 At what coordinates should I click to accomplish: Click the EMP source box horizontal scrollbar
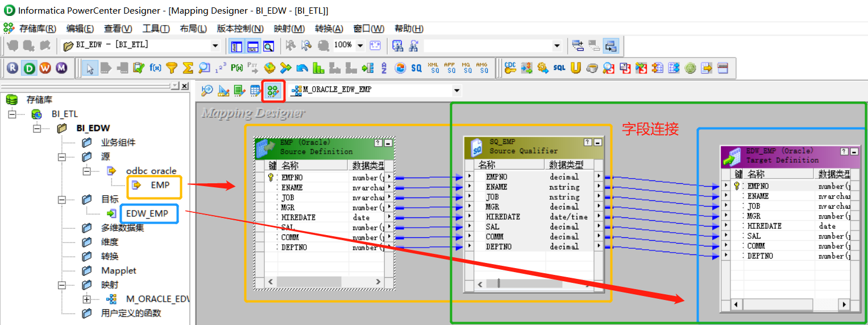[323, 281]
